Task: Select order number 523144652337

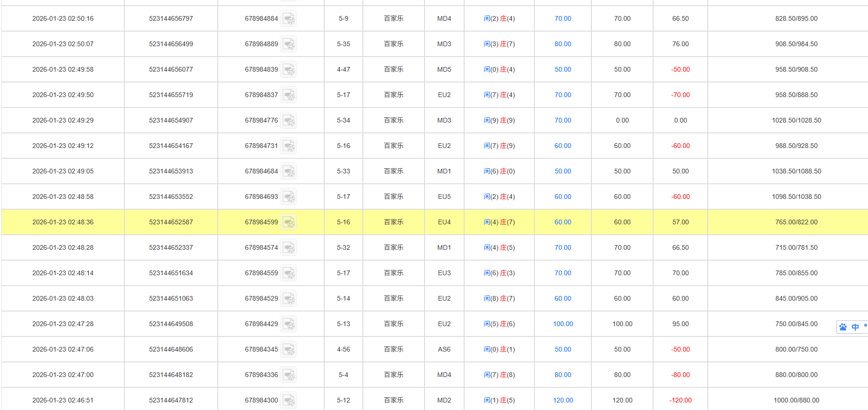Action: pos(171,248)
